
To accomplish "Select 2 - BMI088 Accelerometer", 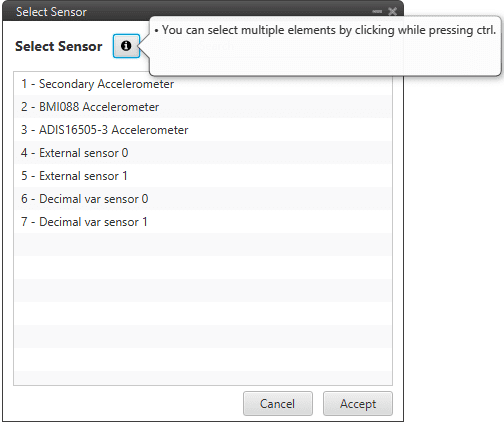I will [203, 107].
